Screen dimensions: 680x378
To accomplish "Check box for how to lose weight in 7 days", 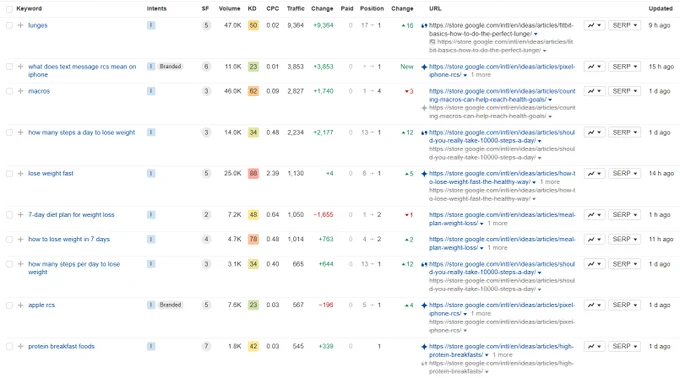I will (x=9, y=239).
